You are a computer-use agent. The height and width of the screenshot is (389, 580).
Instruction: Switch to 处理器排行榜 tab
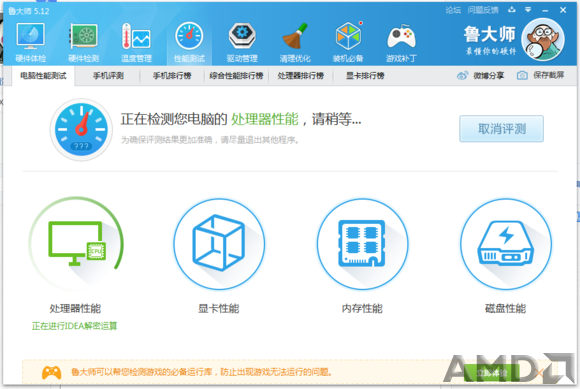click(x=301, y=76)
